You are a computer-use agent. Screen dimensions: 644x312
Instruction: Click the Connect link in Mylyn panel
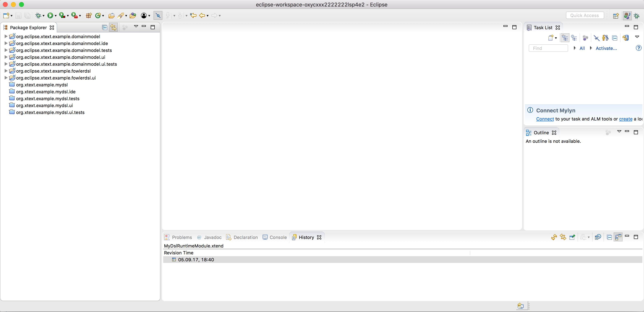(x=545, y=119)
